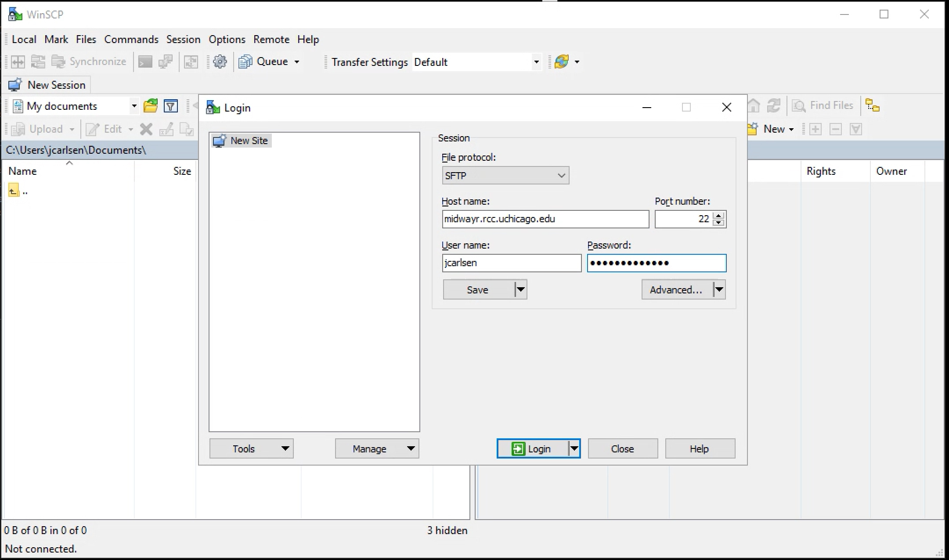949x560 pixels.
Task: Click the remote select-all checkmark icon
Action: click(856, 129)
